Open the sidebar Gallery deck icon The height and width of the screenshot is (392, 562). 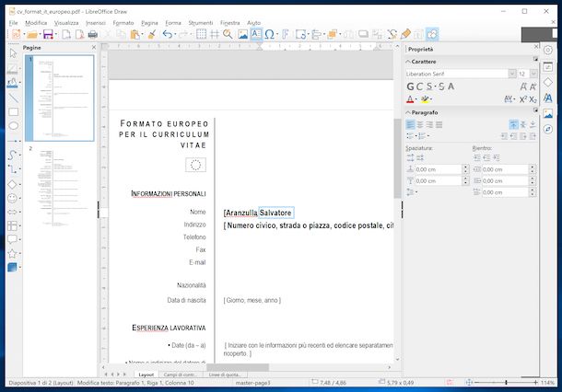point(547,113)
